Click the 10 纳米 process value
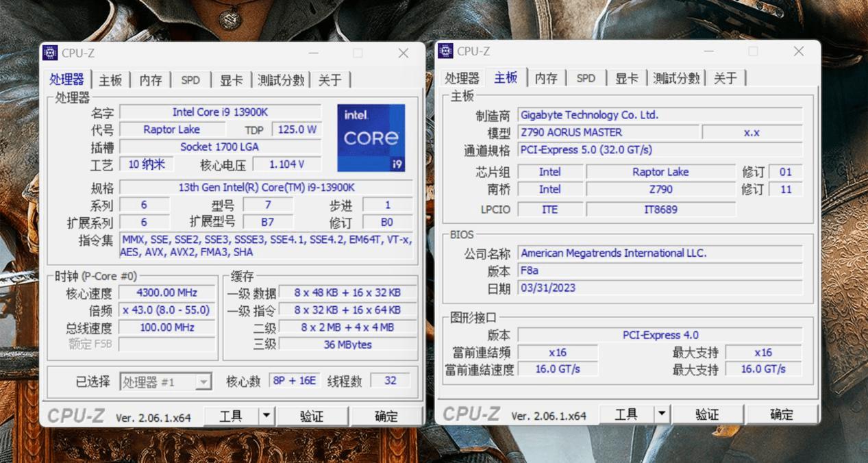The image size is (868, 463). click(147, 164)
